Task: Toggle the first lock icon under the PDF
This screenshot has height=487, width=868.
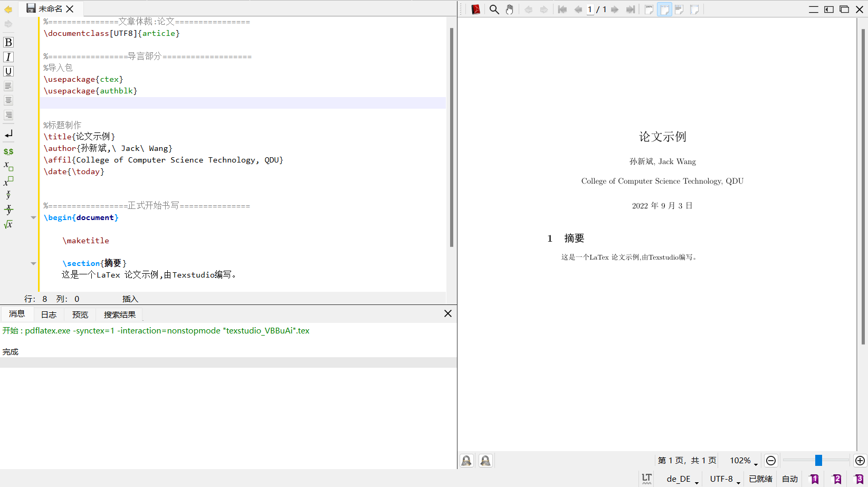Action: pyautogui.click(x=466, y=461)
